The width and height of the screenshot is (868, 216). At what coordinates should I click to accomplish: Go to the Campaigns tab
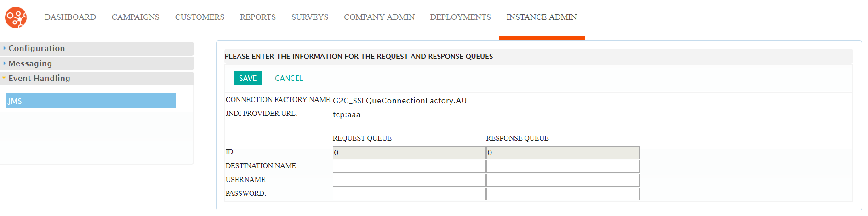[136, 17]
